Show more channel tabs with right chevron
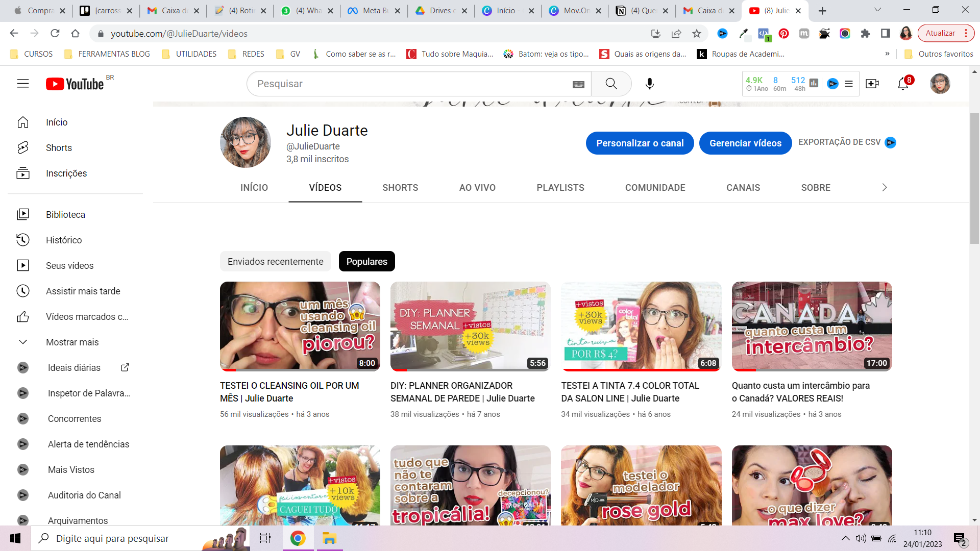The height and width of the screenshot is (551, 980). pyautogui.click(x=885, y=187)
